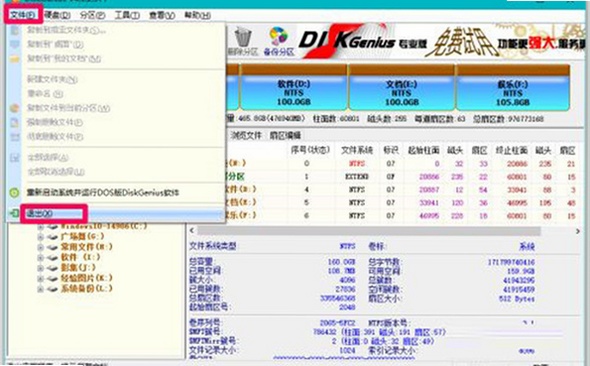590x366 pixels.
Task: Switch to the 扇区编辑 tab
Action: [285, 135]
